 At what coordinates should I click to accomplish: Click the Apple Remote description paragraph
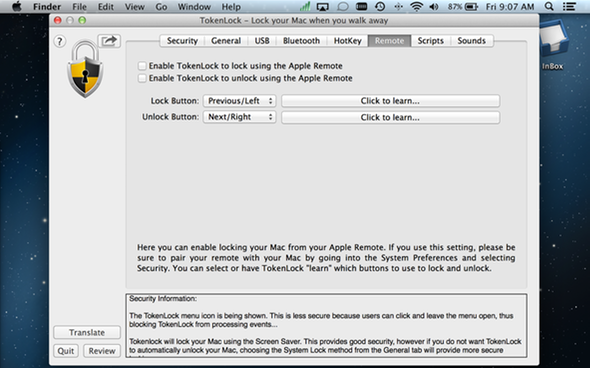pyautogui.click(x=326, y=258)
